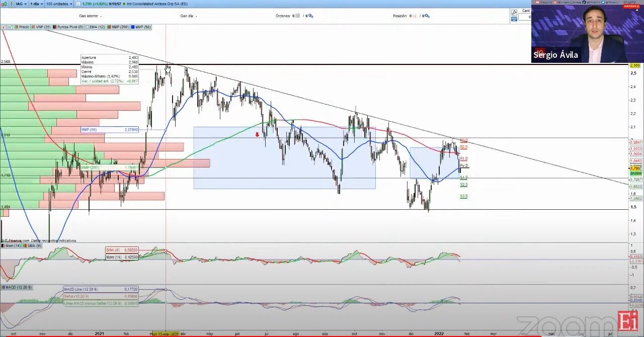Click the R2 D pivot label
The image size is (644, 337).
464,147
